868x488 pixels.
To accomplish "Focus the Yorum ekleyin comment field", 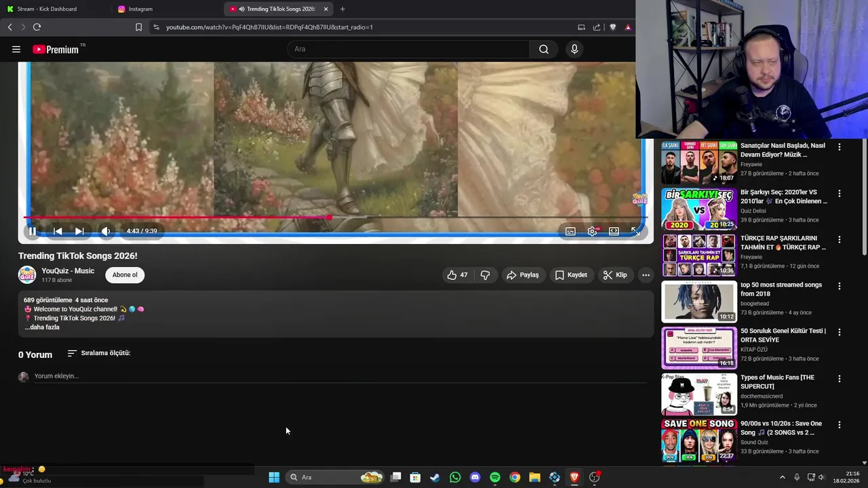I will [x=339, y=376].
